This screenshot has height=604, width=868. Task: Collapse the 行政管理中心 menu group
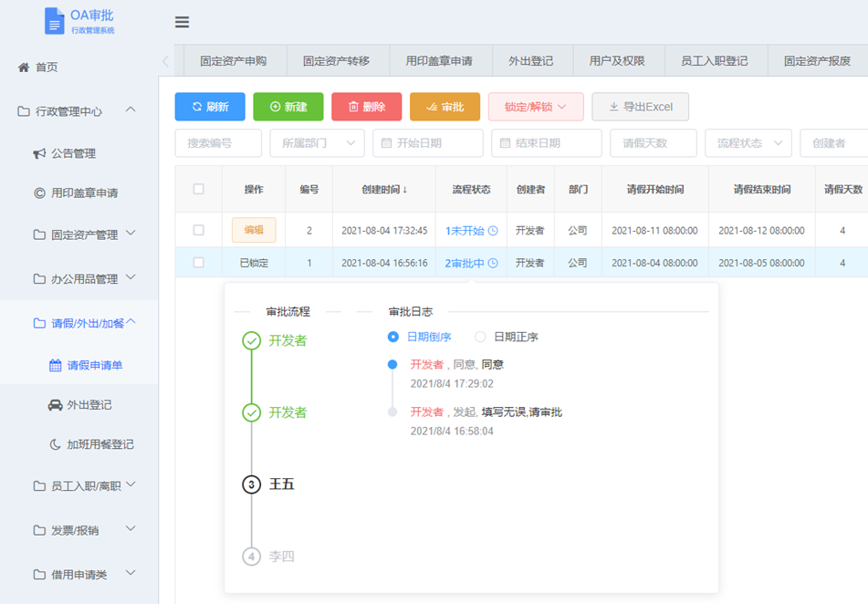[x=131, y=109]
